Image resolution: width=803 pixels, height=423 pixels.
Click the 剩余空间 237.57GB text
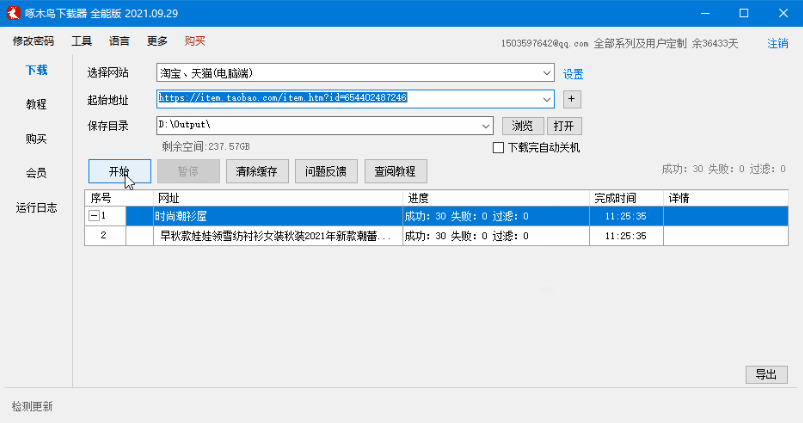click(x=206, y=147)
